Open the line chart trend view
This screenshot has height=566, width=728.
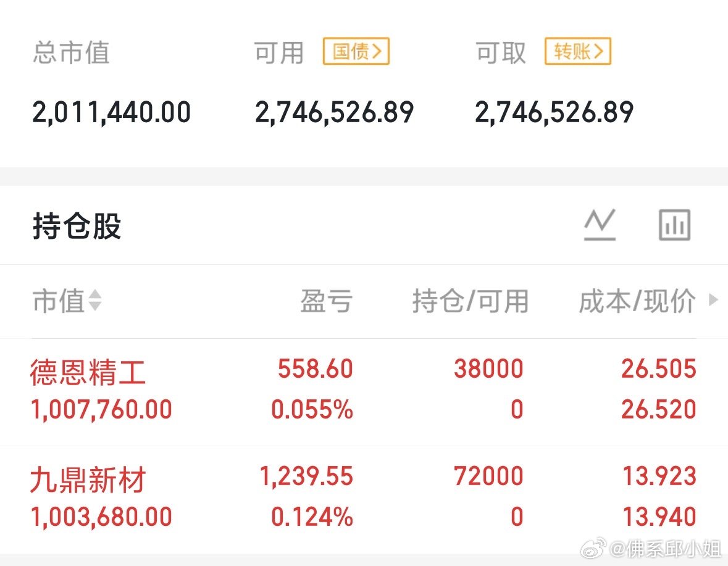click(x=598, y=225)
